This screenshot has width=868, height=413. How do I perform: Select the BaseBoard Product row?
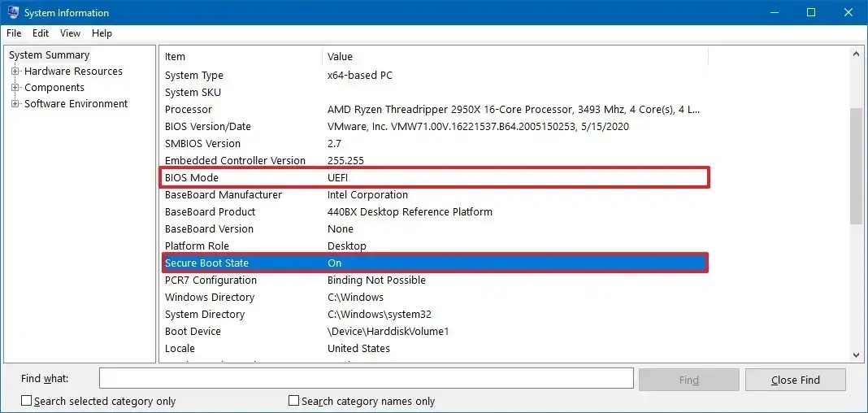(435, 212)
